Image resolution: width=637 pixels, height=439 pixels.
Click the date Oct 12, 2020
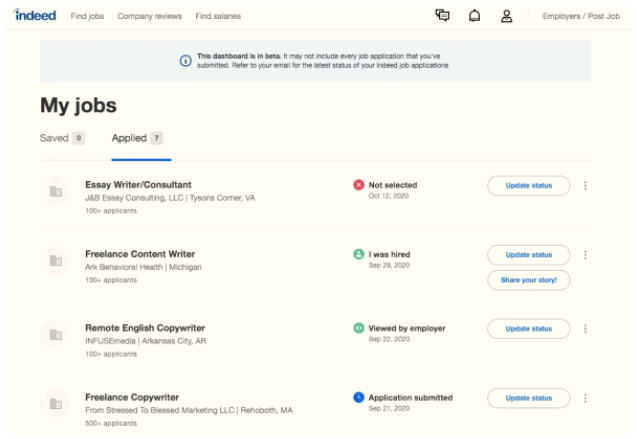pyautogui.click(x=388, y=196)
